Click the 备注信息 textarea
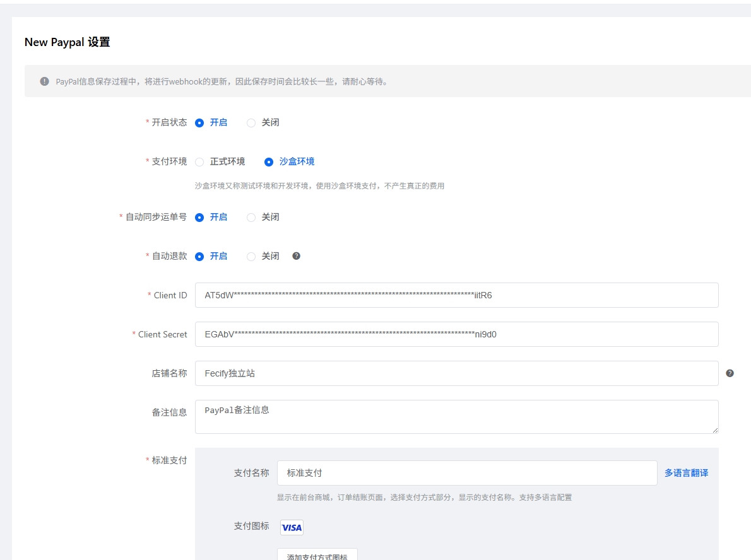This screenshot has height=560, width=751. coord(456,417)
